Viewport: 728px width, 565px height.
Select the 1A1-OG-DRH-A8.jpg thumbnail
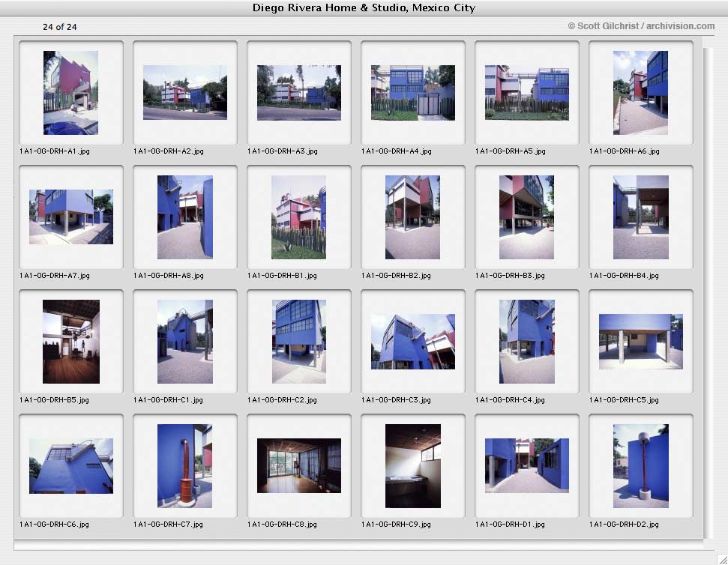pos(184,217)
